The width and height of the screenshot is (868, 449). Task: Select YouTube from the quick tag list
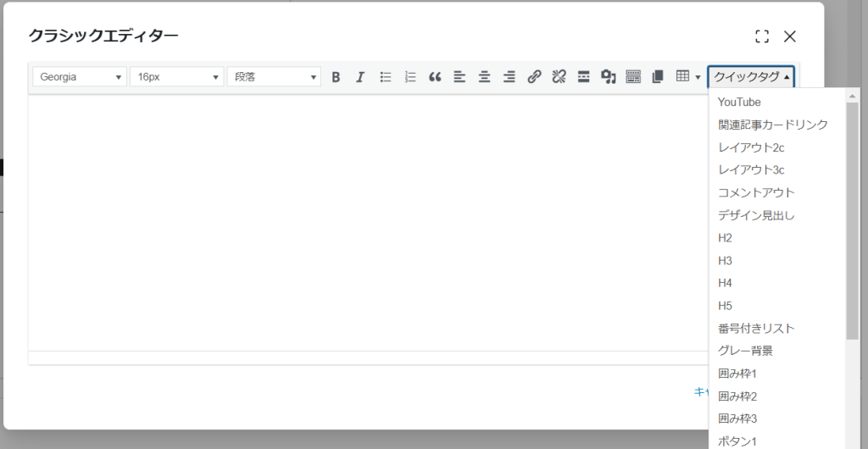click(739, 102)
